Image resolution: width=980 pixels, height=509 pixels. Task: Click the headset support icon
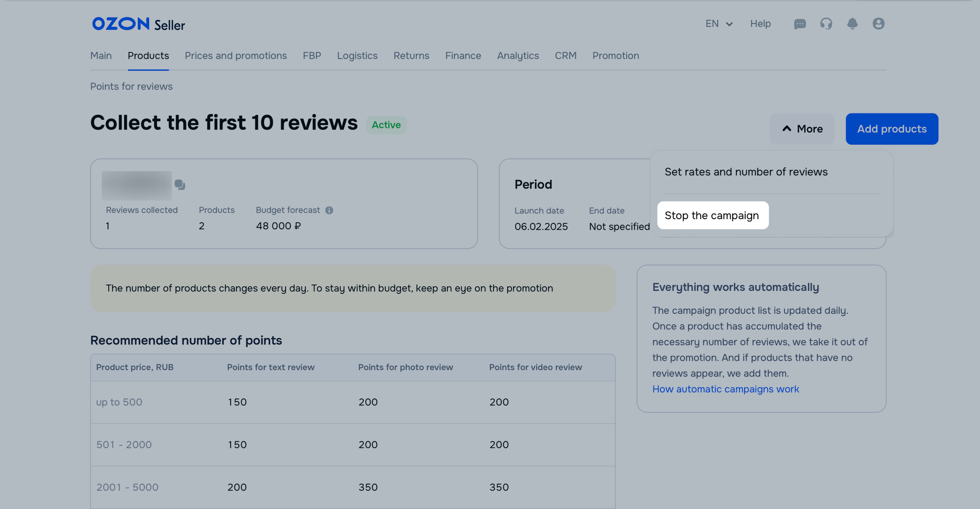pyautogui.click(x=826, y=24)
